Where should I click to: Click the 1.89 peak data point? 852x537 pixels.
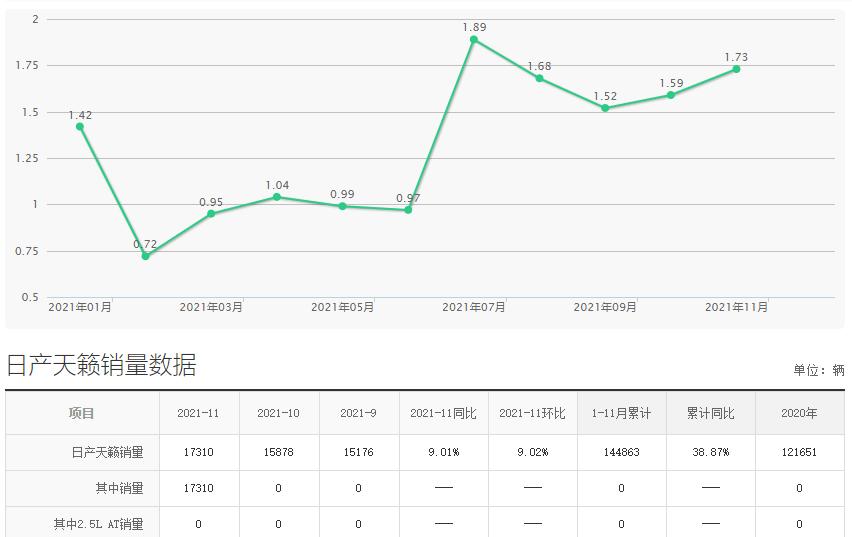click(474, 39)
